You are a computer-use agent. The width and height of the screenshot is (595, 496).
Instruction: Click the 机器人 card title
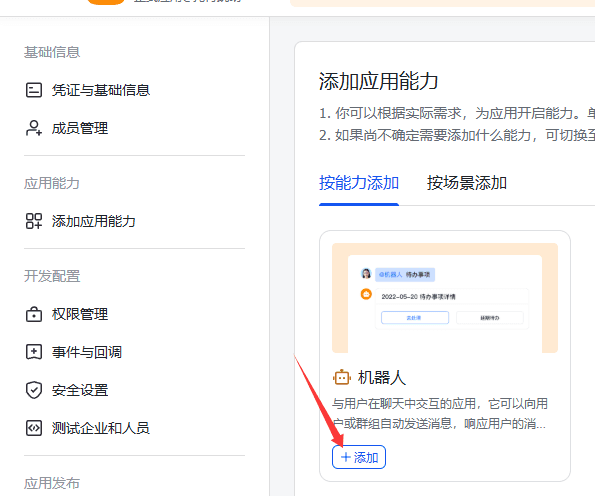click(382, 378)
